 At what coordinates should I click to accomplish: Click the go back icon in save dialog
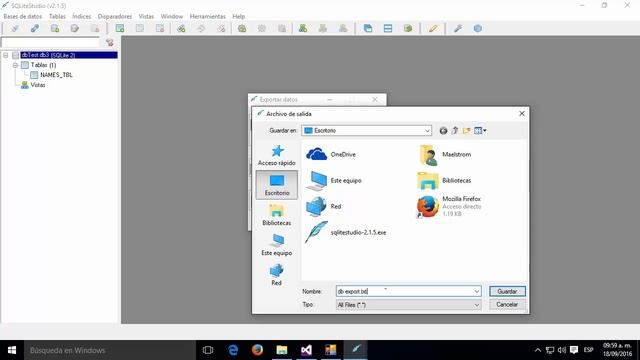tap(443, 131)
